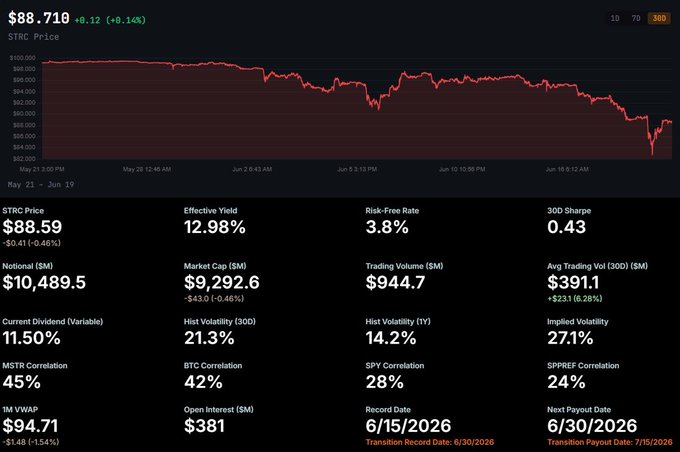
Task: Click the Notional value $10,489.5
Action: point(44,282)
